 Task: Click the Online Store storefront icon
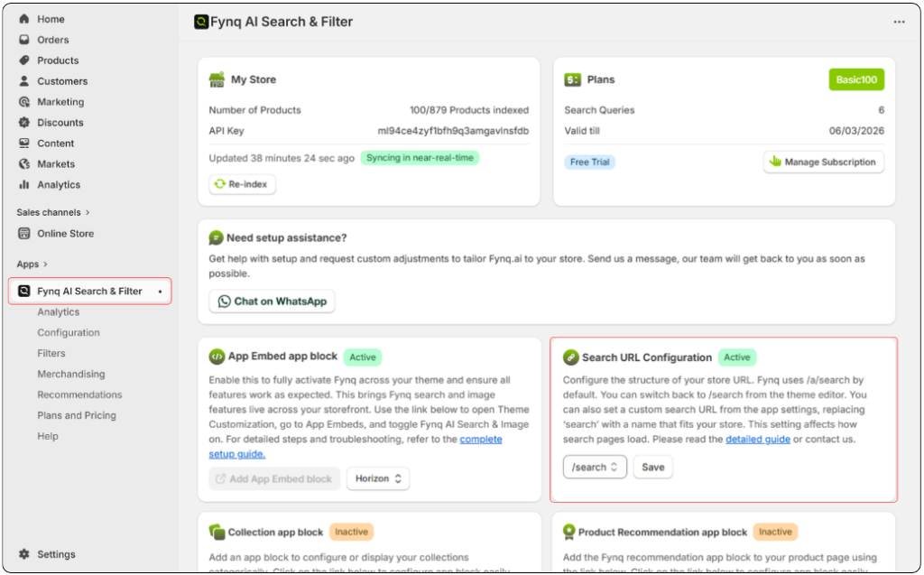tap(24, 233)
